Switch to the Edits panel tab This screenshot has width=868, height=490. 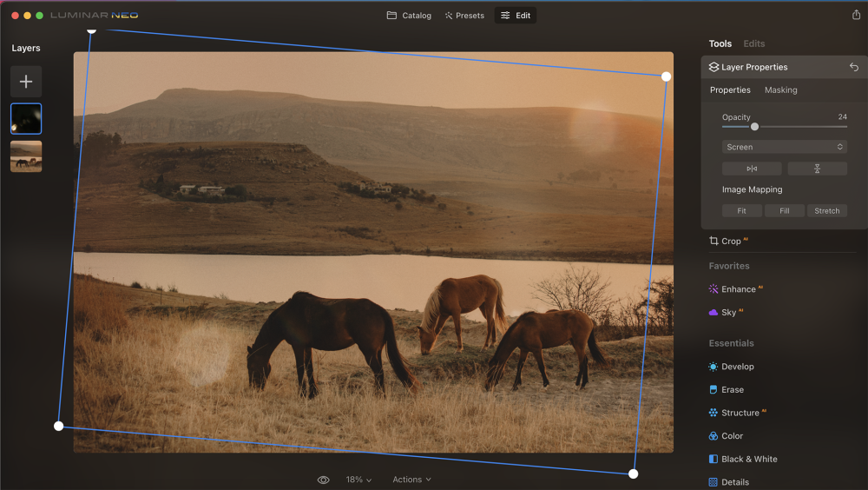click(x=754, y=43)
